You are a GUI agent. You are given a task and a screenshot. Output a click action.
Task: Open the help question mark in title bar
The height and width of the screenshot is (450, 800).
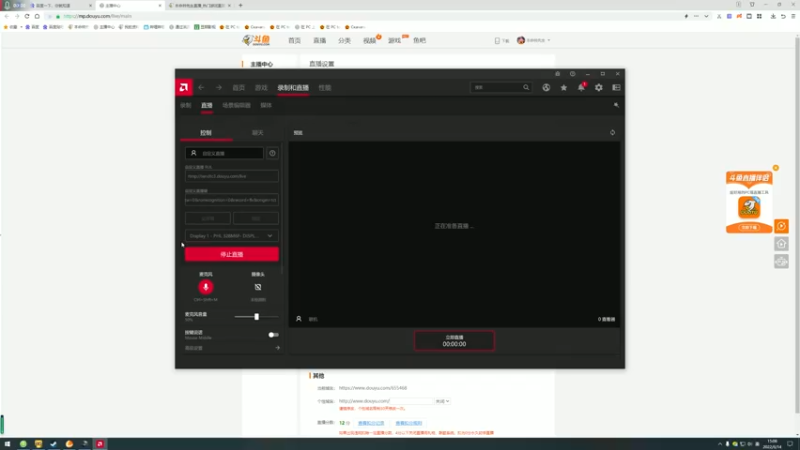pyautogui.click(x=572, y=74)
